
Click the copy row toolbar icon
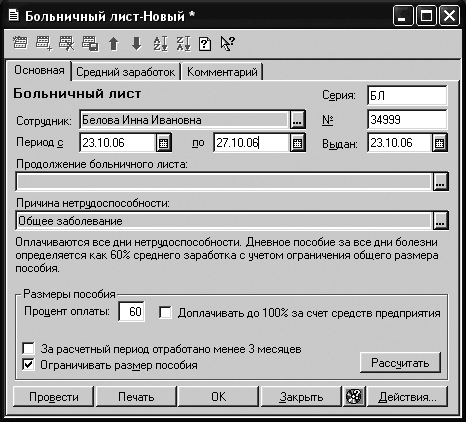point(90,43)
